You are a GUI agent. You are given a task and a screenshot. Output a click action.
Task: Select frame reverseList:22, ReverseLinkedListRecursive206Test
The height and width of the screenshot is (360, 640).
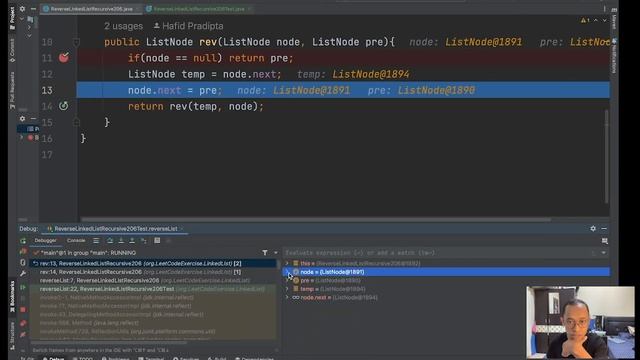click(x=153, y=289)
